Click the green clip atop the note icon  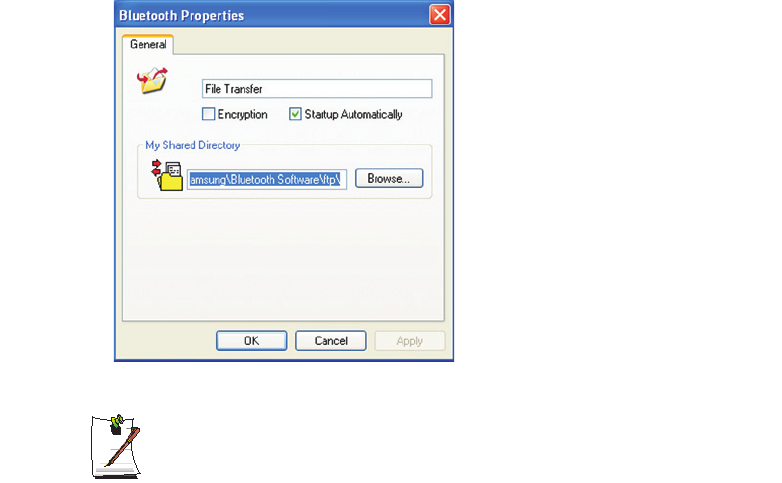pyautogui.click(x=117, y=422)
